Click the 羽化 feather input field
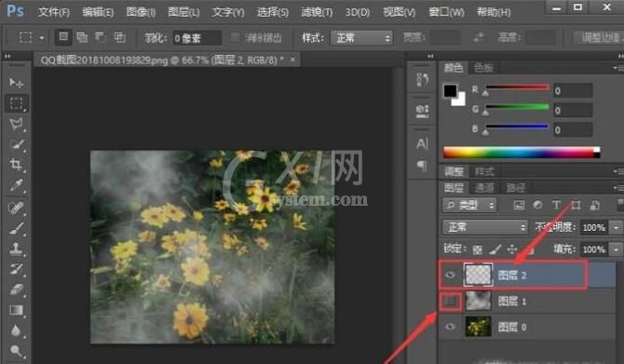Screen dimensions: 624x364 click(197, 38)
